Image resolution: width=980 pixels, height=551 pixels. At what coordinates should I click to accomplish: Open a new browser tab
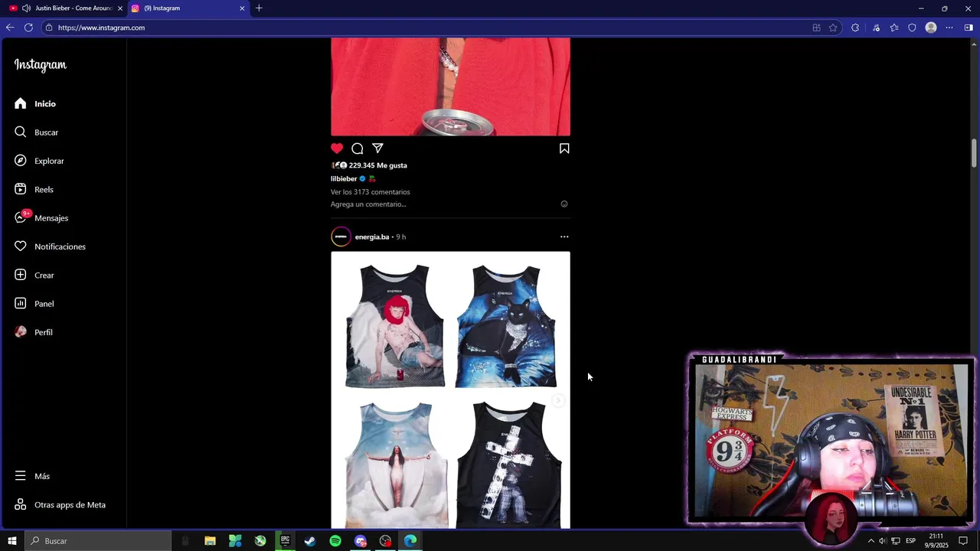(259, 8)
